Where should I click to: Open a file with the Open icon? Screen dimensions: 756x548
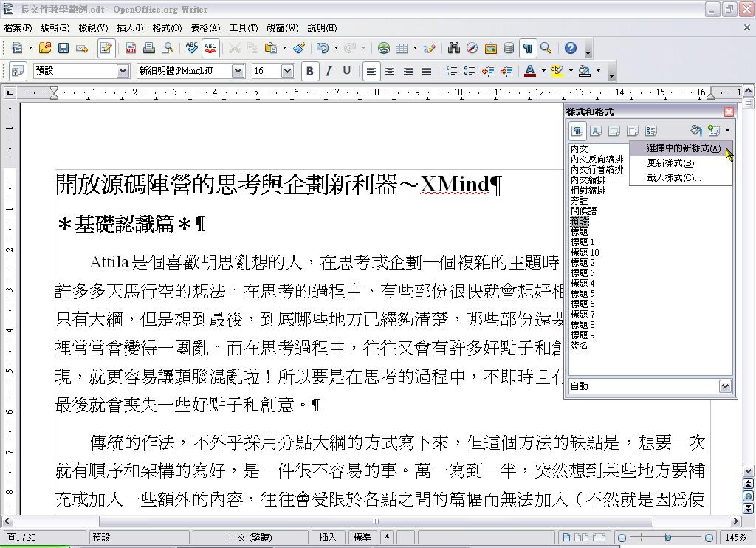[x=45, y=48]
